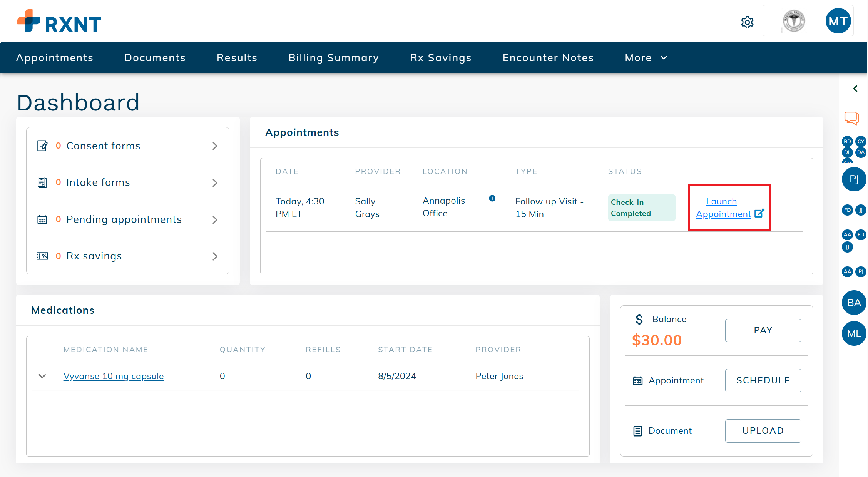Image resolution: width=868 pixels, height=477 pixels.
Task: Select the BD chat avatar
Action: pos(847,141)
